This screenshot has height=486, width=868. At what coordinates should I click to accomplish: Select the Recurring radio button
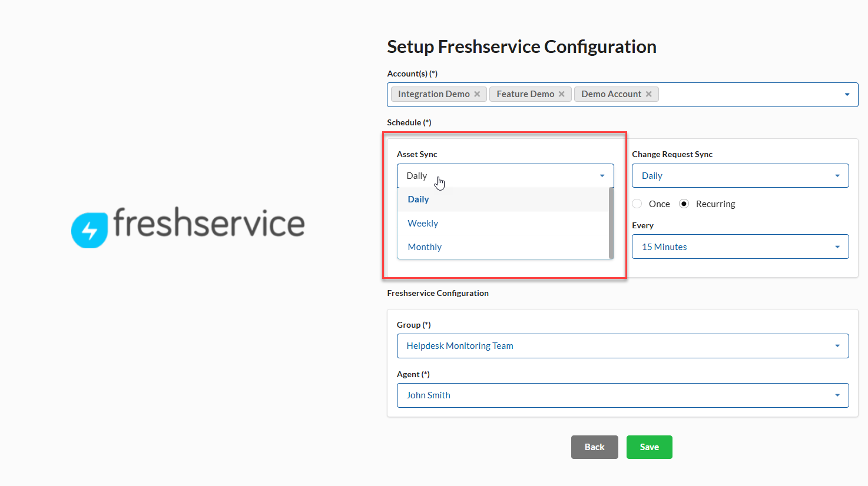[x=684, y=204]
